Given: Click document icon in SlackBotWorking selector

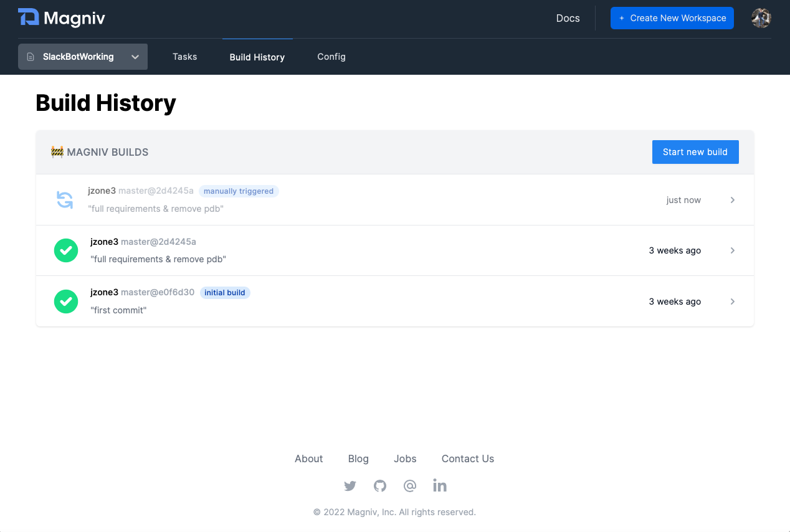Looking at the screenshot, I should (x=31, y=57).
